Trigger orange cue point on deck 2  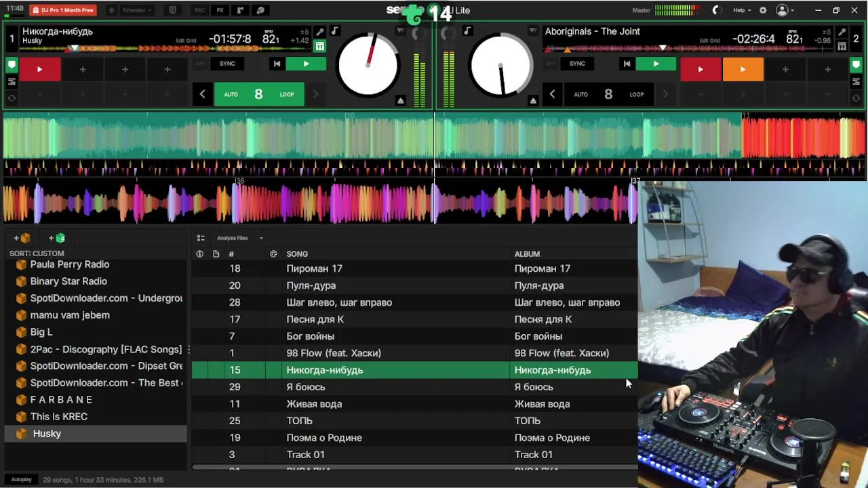pos(743,69)
